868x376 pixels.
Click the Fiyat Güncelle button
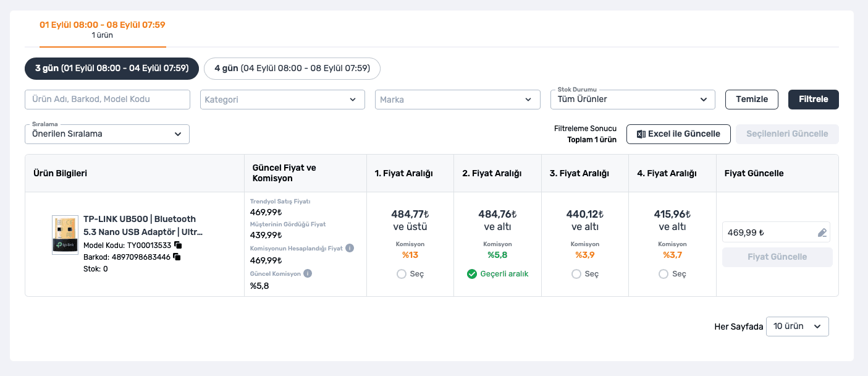[777, 257]
